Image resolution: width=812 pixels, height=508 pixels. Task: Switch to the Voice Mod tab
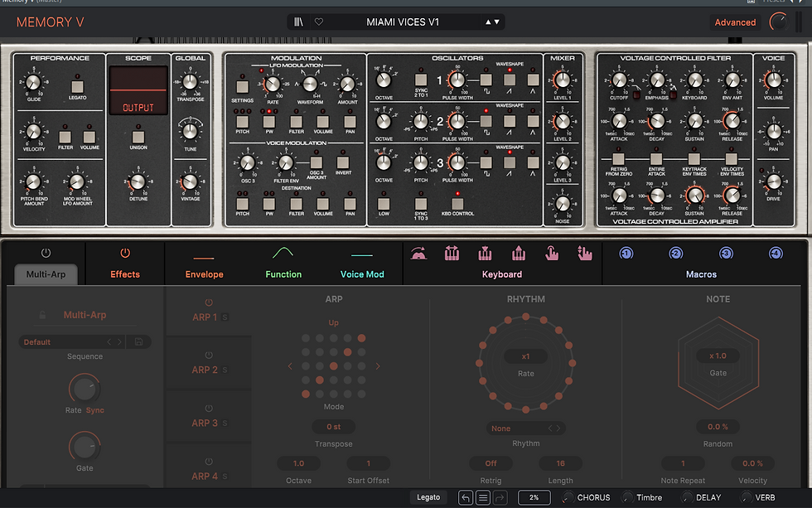tap(362, 274)
